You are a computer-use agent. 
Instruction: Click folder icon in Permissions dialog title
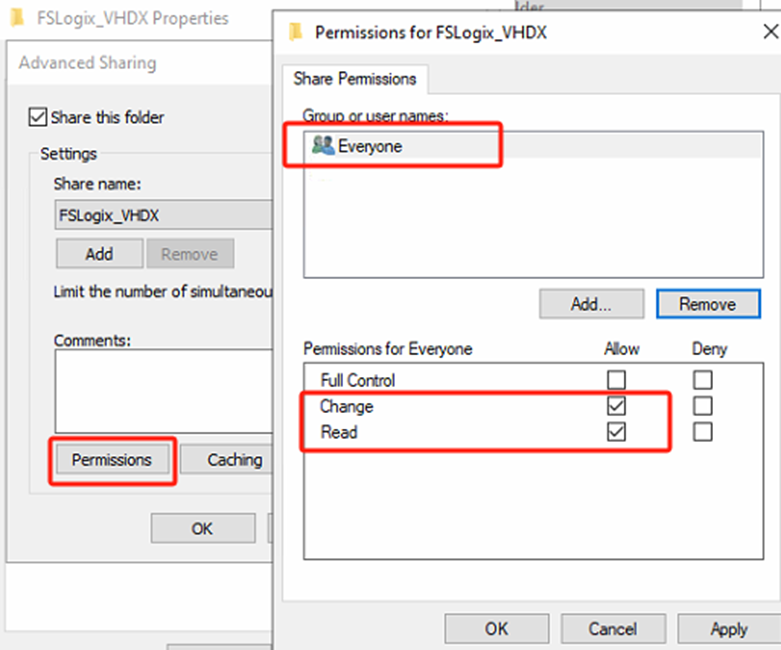tap(295, 32)
